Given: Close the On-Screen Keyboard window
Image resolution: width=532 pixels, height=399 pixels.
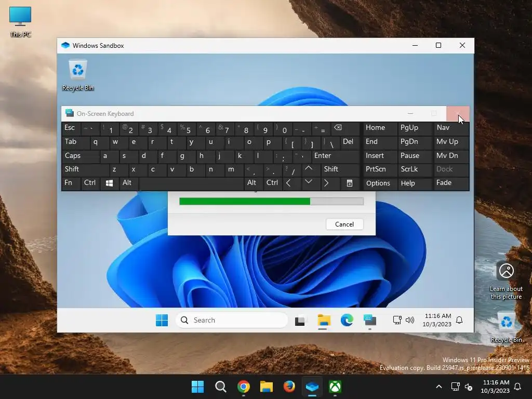Looking at the screenshot, I should coord(458,113).
